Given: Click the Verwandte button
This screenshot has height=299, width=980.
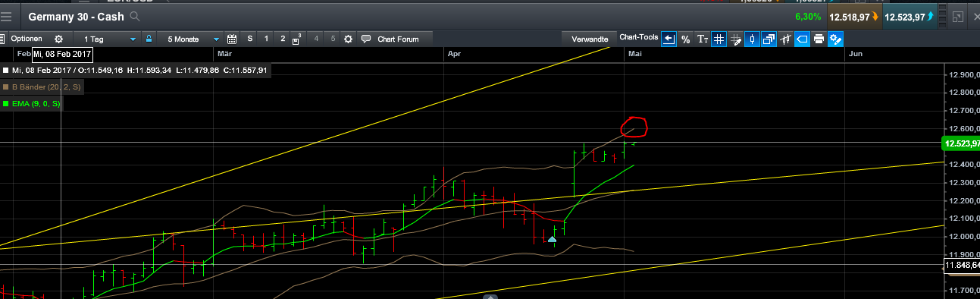Looking at the screenshot, I should 590,39.
